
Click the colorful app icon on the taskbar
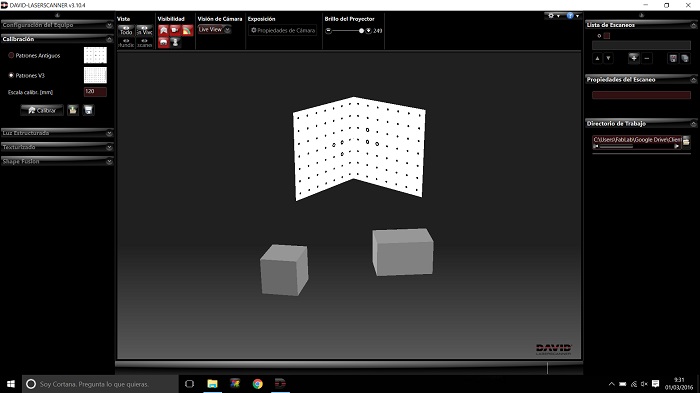tap(235, 384)
